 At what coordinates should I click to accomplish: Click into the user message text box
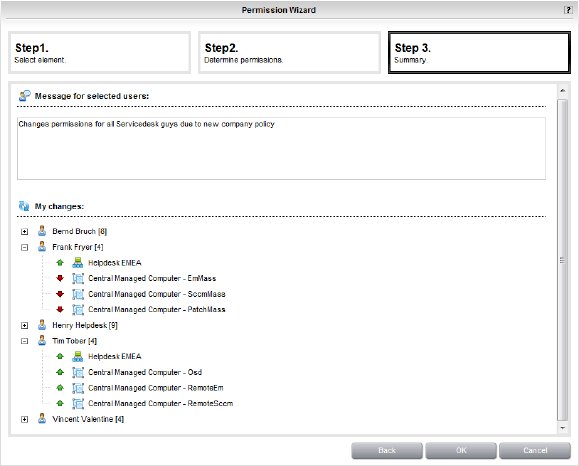tap(281, 148)
